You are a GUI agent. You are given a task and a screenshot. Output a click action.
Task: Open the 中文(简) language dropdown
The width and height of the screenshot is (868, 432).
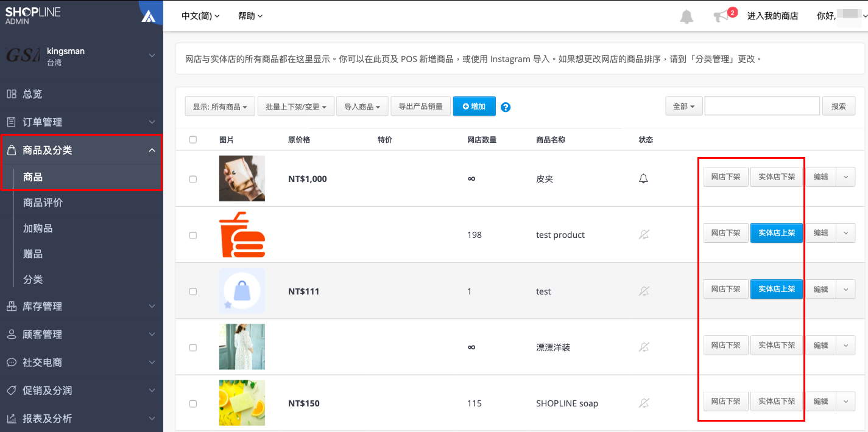coord(200,16)
